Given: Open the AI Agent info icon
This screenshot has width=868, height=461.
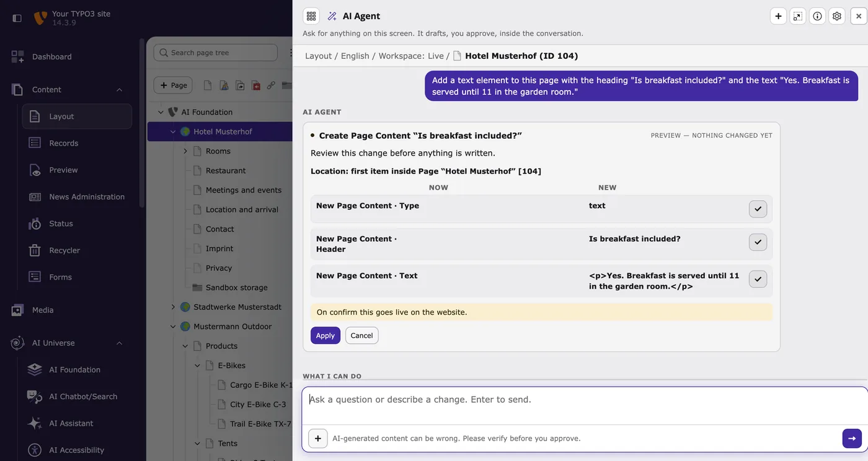Looking at the screenshot, I should pyautogui.click(x=817, y=16).
